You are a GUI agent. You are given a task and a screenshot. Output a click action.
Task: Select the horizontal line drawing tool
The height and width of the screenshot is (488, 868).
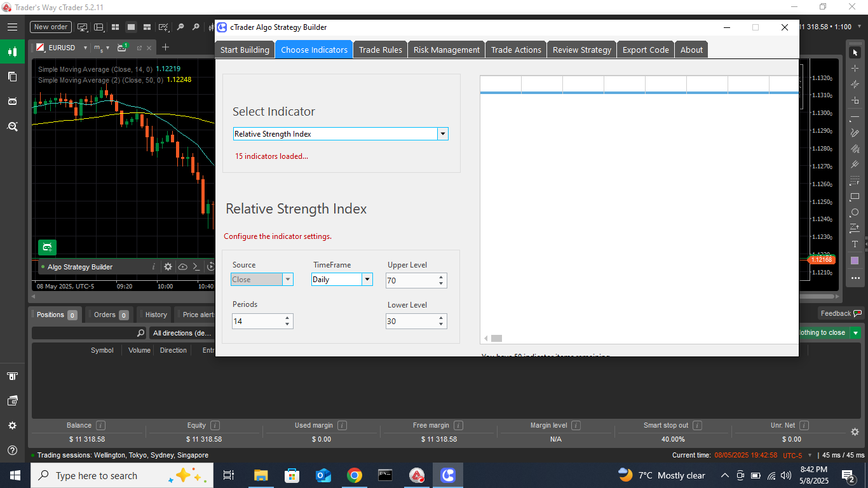[x=855, y=117]
